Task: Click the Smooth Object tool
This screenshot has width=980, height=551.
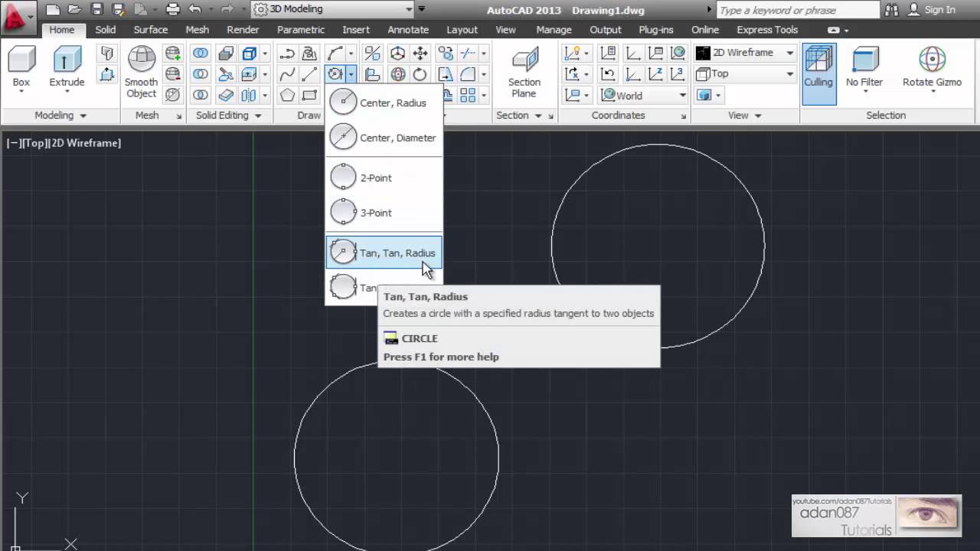Action: point(141,73)
